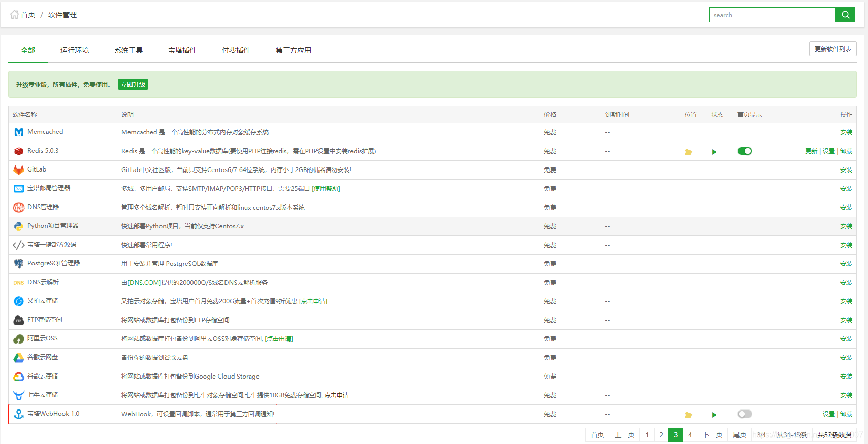Click the DNS云解析 orange icon
This screenshot has height=444, width=868.
tap(19, 283)
